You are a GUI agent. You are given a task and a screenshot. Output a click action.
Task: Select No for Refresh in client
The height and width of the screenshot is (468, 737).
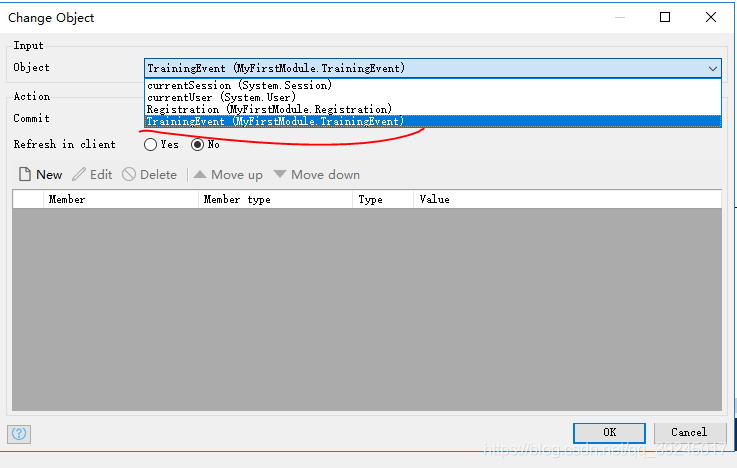pos(198,144)
